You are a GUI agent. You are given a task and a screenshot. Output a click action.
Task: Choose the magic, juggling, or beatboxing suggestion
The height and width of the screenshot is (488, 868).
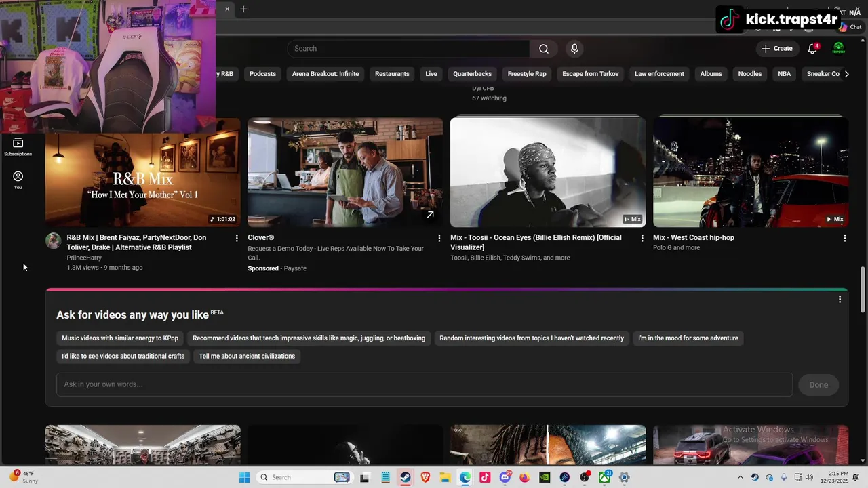coord(309,338)
